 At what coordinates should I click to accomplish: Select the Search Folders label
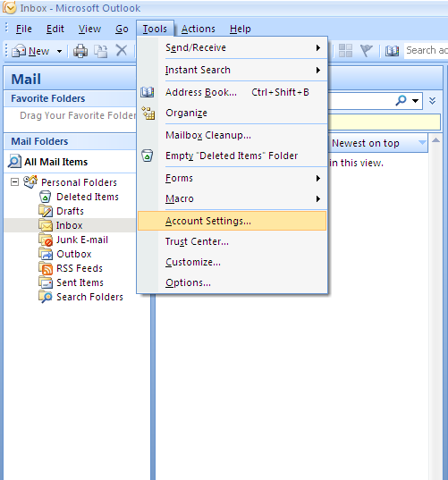[89, 297]
